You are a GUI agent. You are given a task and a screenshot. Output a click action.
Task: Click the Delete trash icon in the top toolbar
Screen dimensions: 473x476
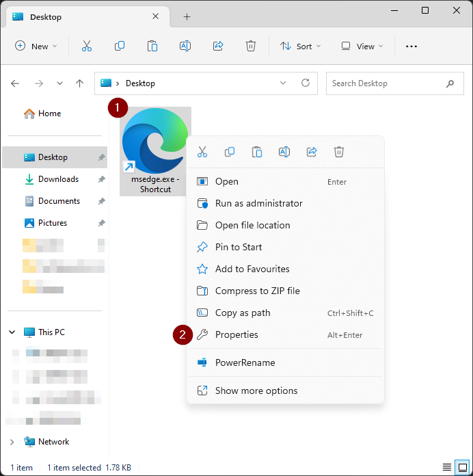(x=251, y=46)
